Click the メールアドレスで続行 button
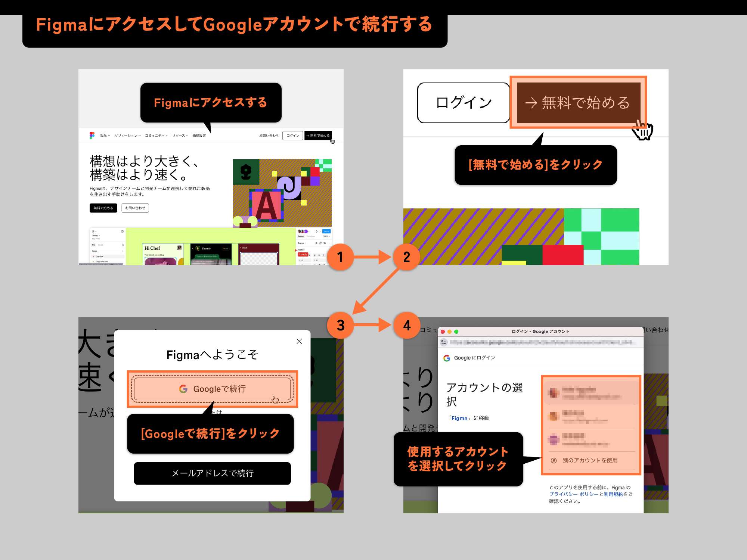 (x=212, y=473)
